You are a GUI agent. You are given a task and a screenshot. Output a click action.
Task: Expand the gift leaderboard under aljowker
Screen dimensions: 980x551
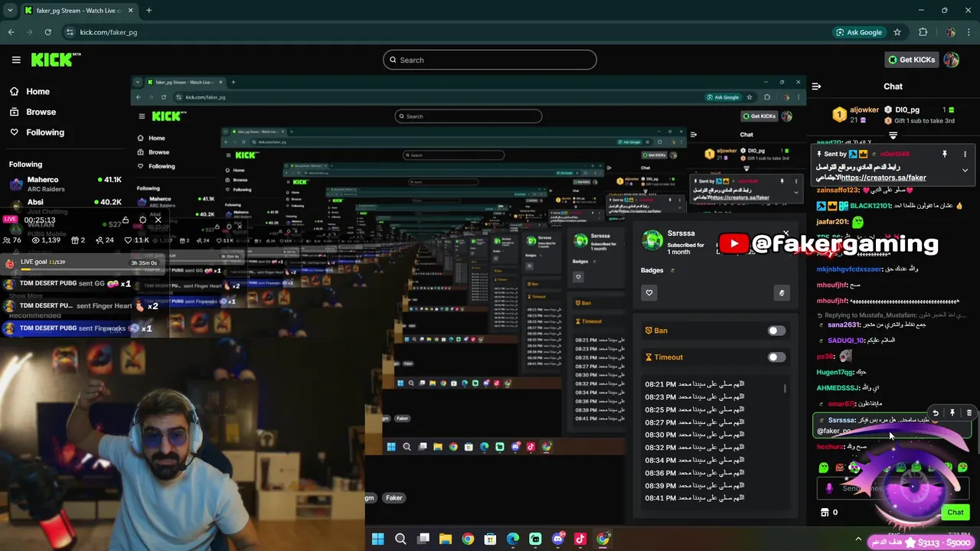[x=893, y=135]
